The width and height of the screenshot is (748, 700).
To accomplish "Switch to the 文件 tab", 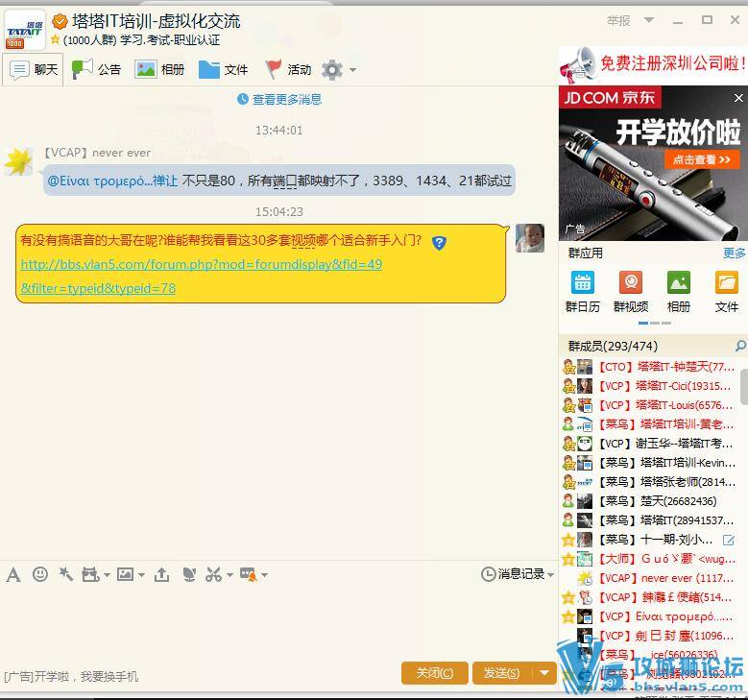I will point(223,69).
